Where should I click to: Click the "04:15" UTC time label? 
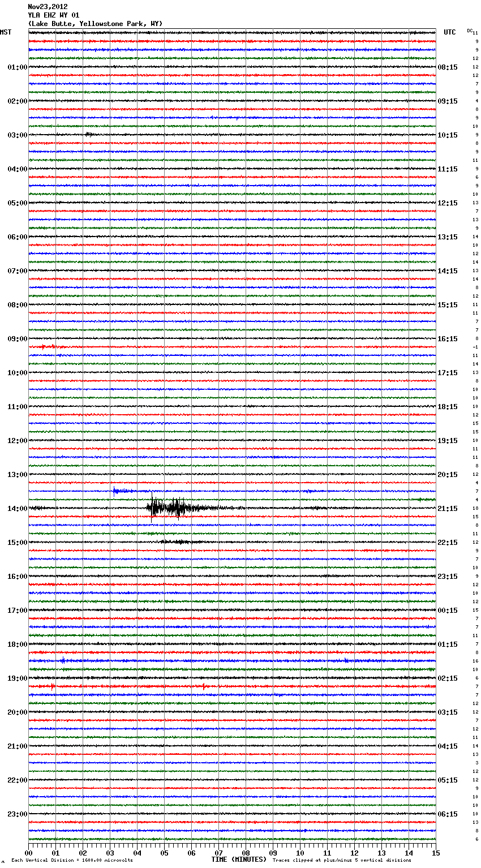click(x=448, y=746)
